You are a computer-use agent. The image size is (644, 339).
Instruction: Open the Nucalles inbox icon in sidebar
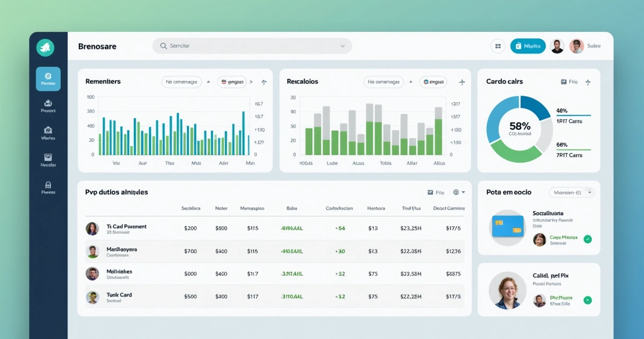[48, 160]
